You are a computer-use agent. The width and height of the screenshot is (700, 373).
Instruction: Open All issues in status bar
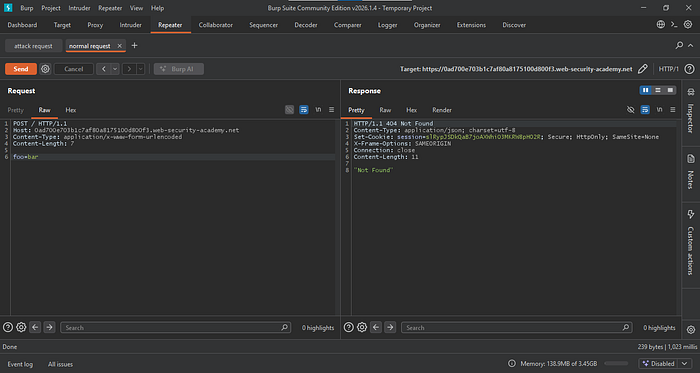tap(60, 364)
